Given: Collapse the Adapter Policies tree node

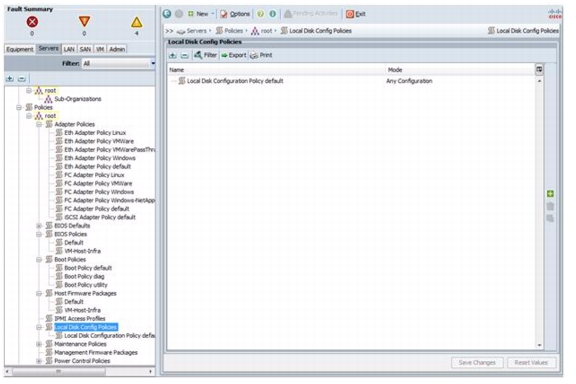Looking at the screenshot, I should [x=39, y=125].
